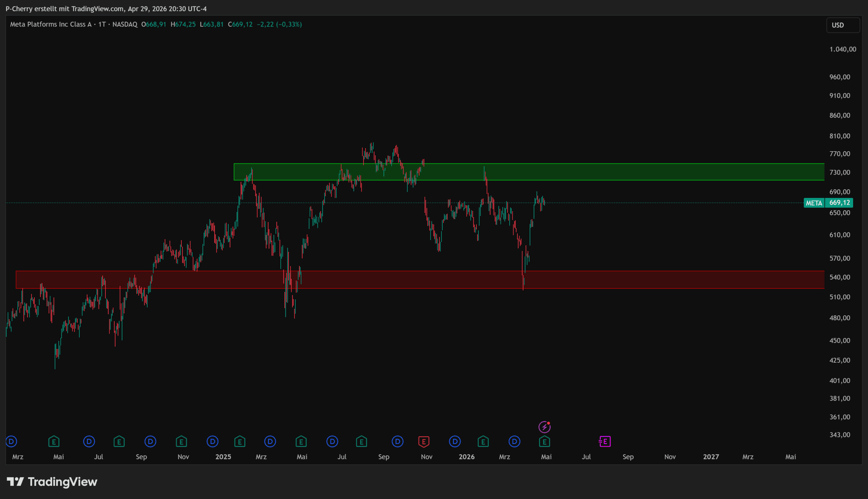Image resolution: width=868 pixels, height=499 pixels.
Task: Click the dividend marker beside Jul 2024
Action: point(89,441)
